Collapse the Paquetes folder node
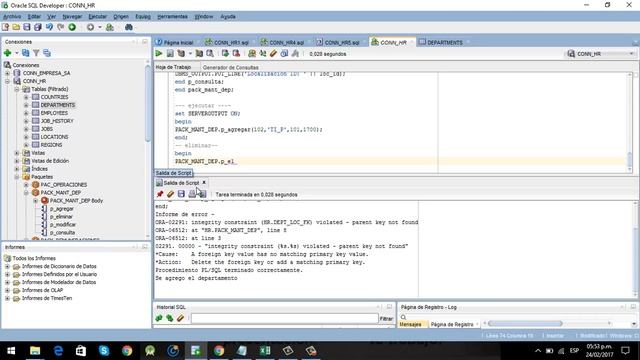 click(x=17, y=177)
